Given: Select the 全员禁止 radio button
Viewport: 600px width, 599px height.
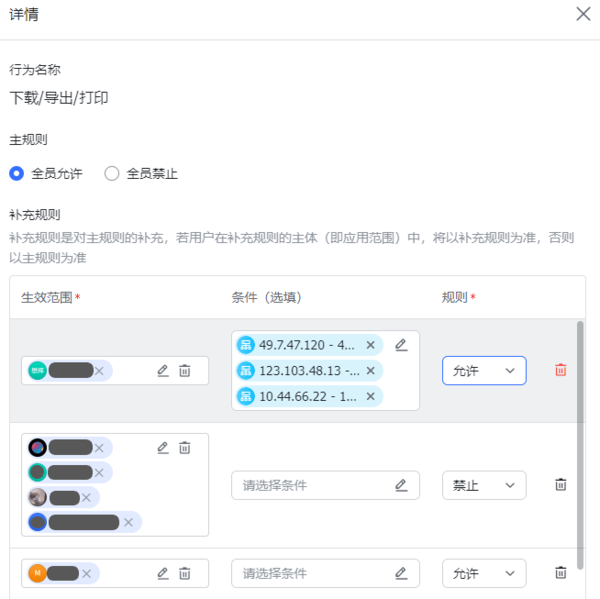Looking at the screenshot, I should coord(112,173).
